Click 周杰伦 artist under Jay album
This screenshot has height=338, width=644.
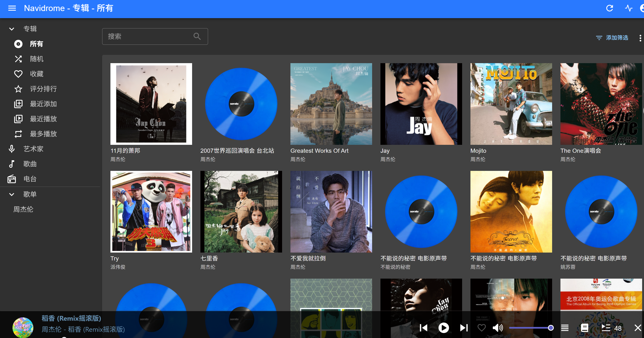388,159
